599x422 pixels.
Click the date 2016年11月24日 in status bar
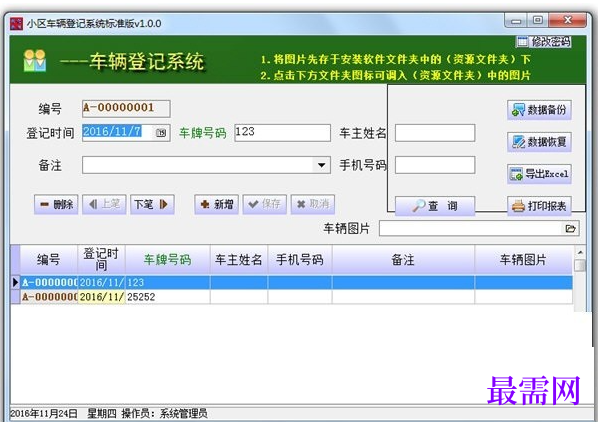tap(44, 414)
